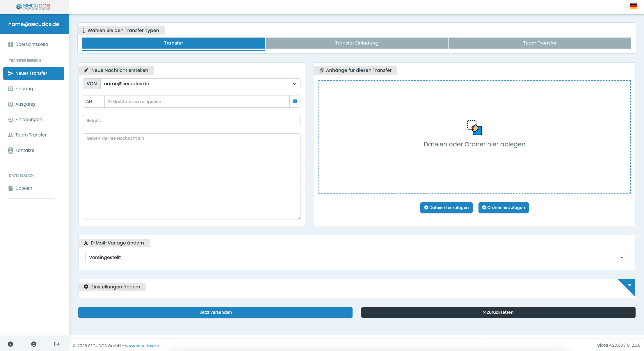Click the Zurücksetzen reset button
The width and height of the screenshot is (644, 351).
pyautogui.click(x=498, y=312)
